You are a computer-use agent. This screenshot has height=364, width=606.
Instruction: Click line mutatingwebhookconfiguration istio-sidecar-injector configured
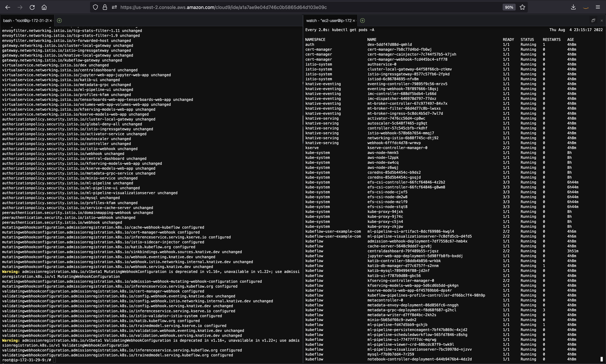[x=103, y=242]
